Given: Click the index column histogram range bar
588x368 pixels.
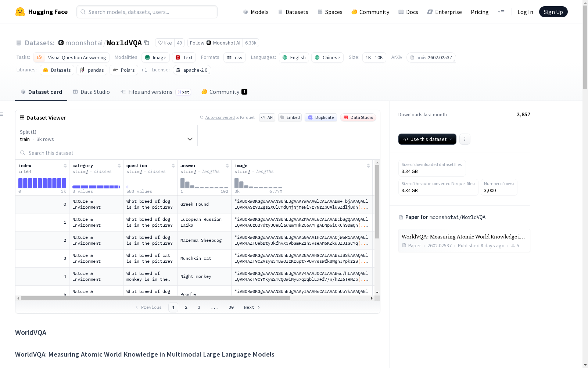Looking at the screenshot, I should tap(42, 183).
